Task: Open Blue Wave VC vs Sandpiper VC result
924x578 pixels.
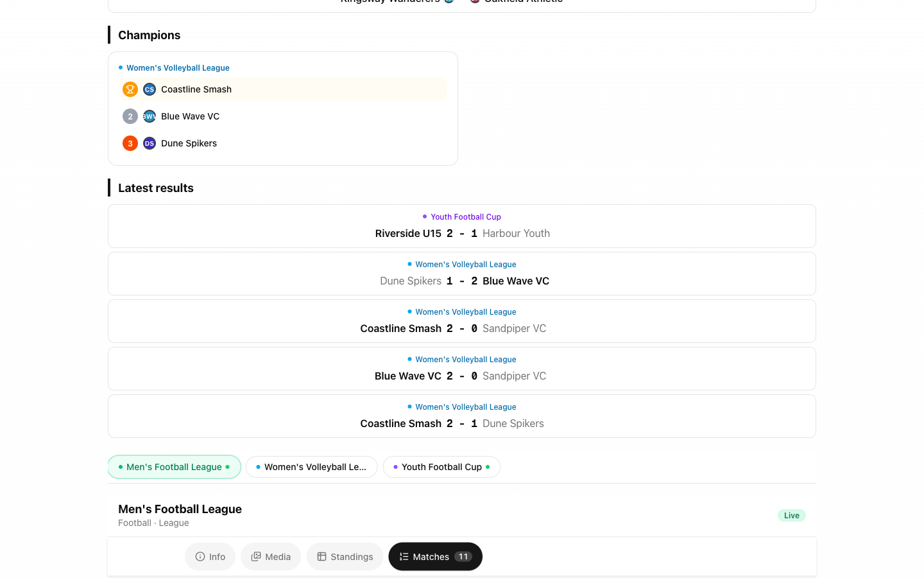Action: (x=462, y=369)
